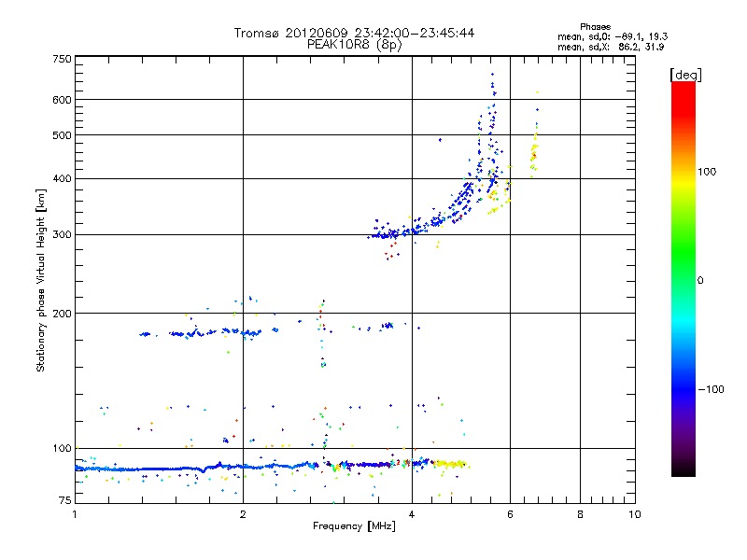Click the mean, sd,X statistics line
The height and width of the screenshot is (560, 747).
click(x=612, y=46)
